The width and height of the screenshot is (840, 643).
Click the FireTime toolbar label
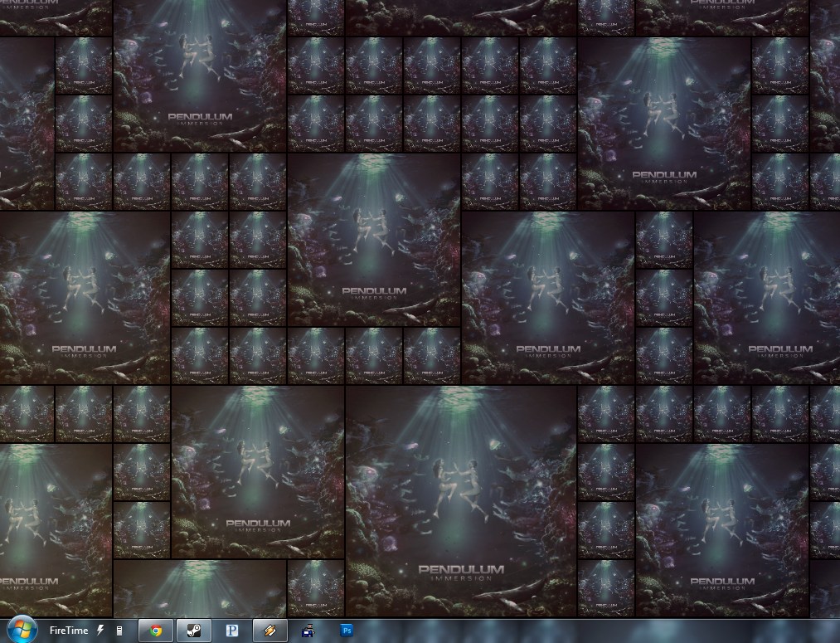[68, 631]
